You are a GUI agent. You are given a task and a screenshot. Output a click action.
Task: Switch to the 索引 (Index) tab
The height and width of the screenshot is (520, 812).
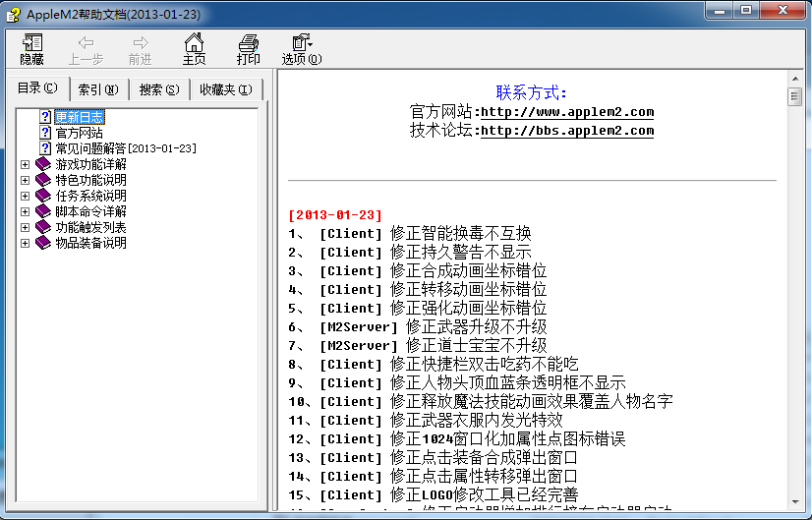[x=97, y=89]
